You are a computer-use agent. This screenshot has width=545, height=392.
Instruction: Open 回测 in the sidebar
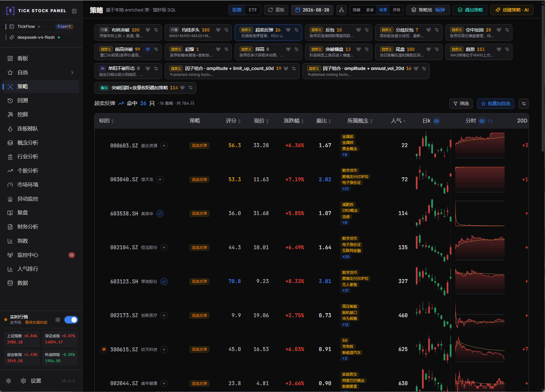pos(41,101)
